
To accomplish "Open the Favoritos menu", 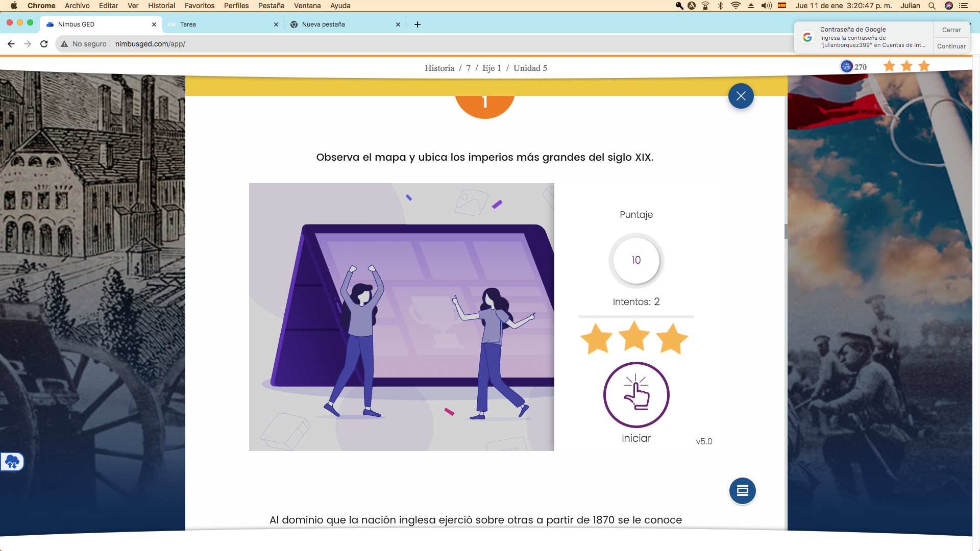I will (x=199, y=6).
